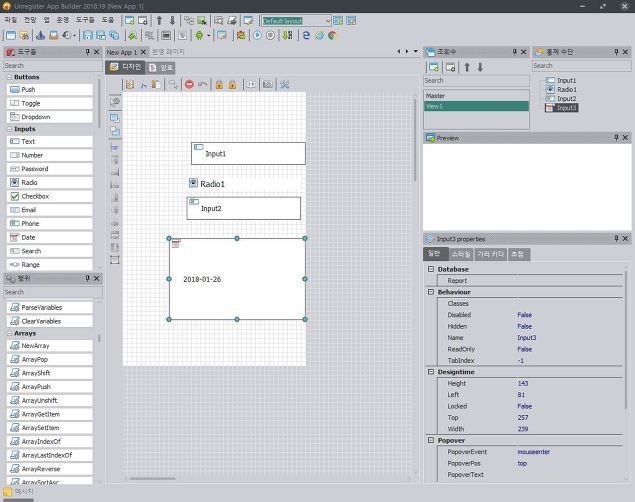Toggle the ReadOnly property False value
635x502 pixels.
[x=524, y=349]
